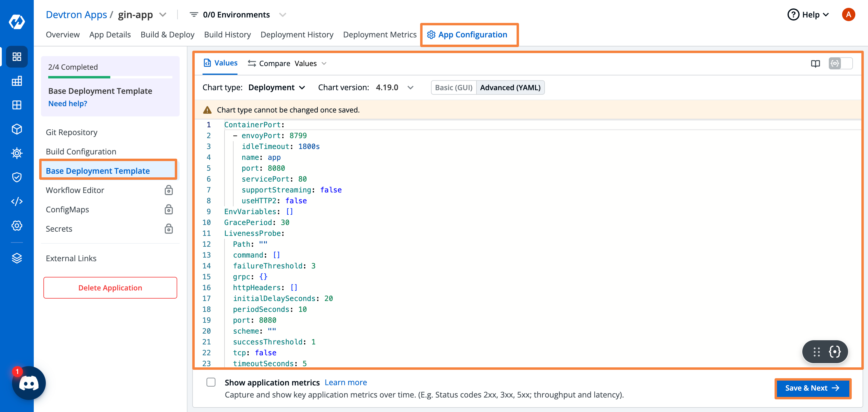868x412 pixels.
Task: Open Global Configurations gear icon in sidebar
Action: (x=17, y=226)
